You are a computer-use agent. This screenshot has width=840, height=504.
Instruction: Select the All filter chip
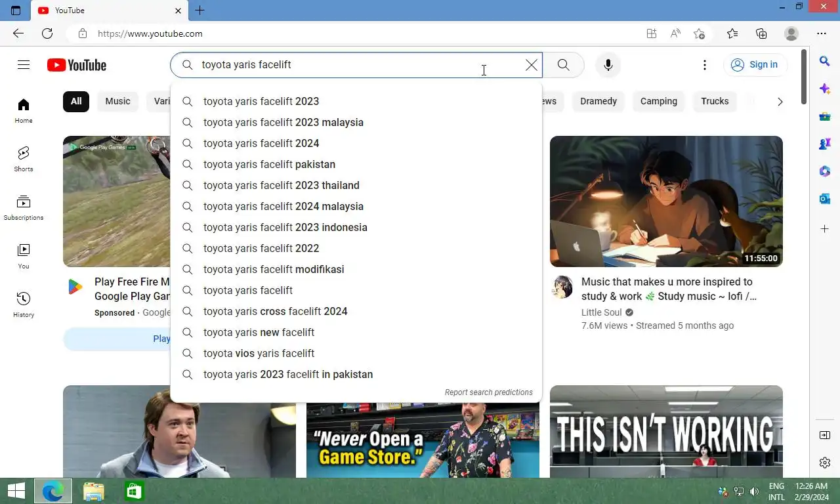tap(76, 101)
